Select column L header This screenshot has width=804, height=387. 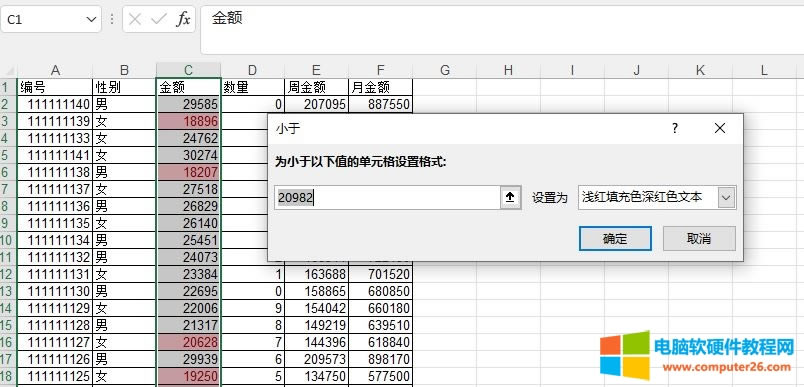[x=765, y=70]
